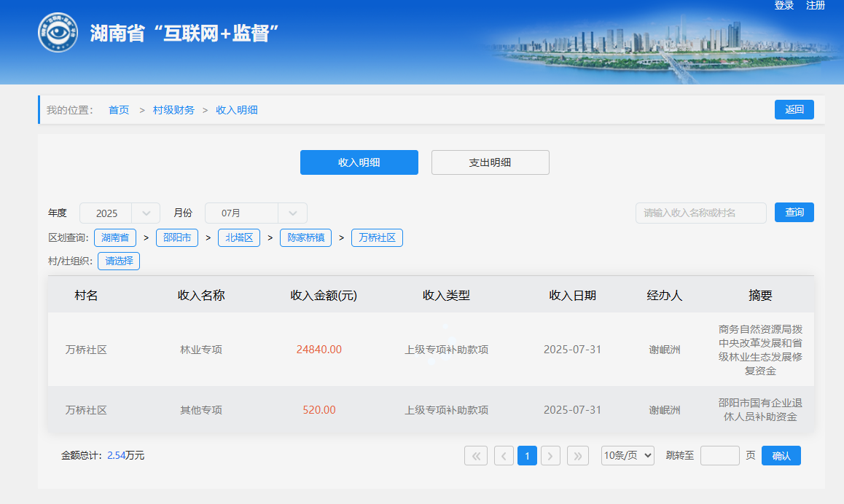Expand the 年度 2025 dropdown
This screenshot has height=504, width=844.
tap(120, 213)
